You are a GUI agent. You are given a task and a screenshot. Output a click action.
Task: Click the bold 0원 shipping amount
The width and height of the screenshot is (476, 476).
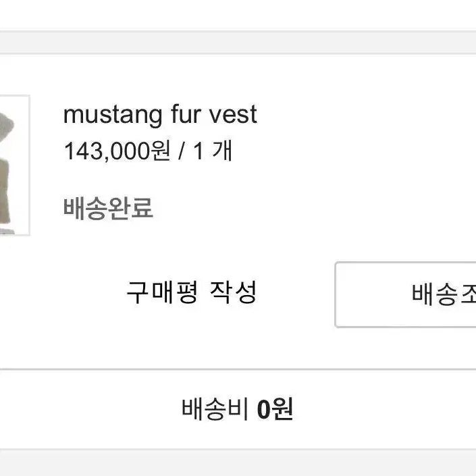click(275, 409)
